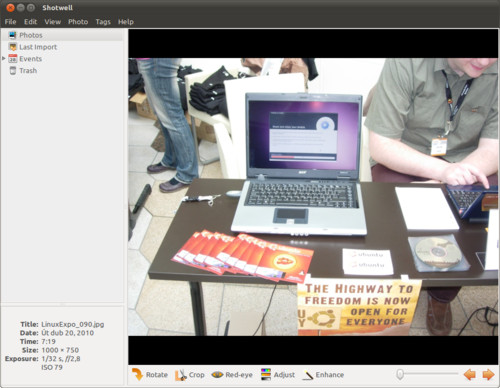Click the zoom slider handle
The width and height of the screenshot is (500, 388).
click(400, 374)
